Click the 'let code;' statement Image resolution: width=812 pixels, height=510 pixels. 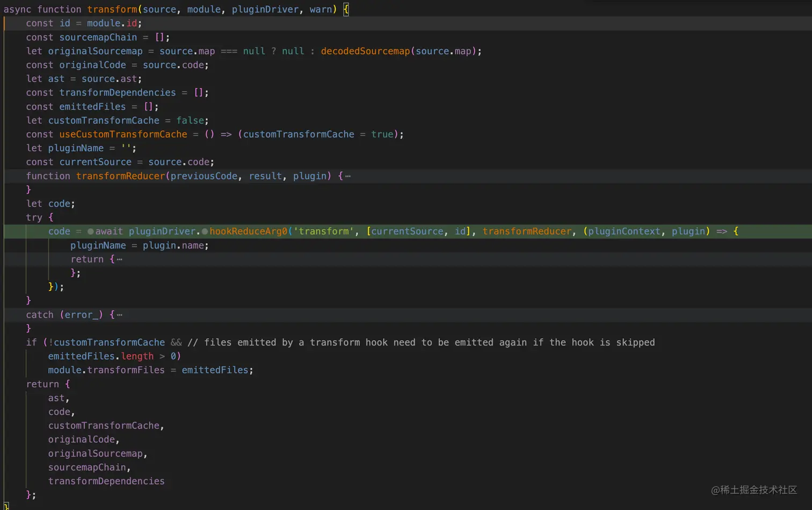[x=51, y=203]
